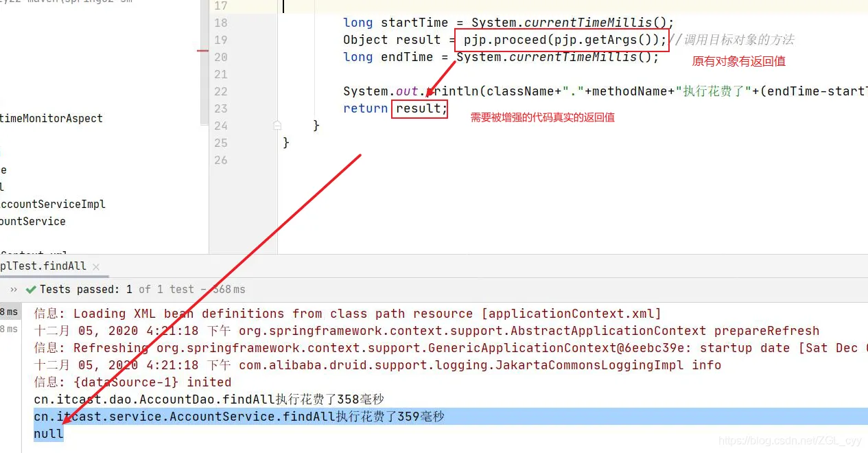
Task: Select the first '8 ms' test result row
Action: tap(9, 312)
